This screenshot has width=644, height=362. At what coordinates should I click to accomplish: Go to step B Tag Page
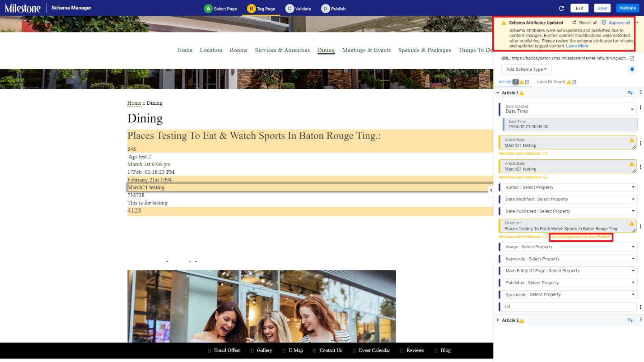coord(261,9)
